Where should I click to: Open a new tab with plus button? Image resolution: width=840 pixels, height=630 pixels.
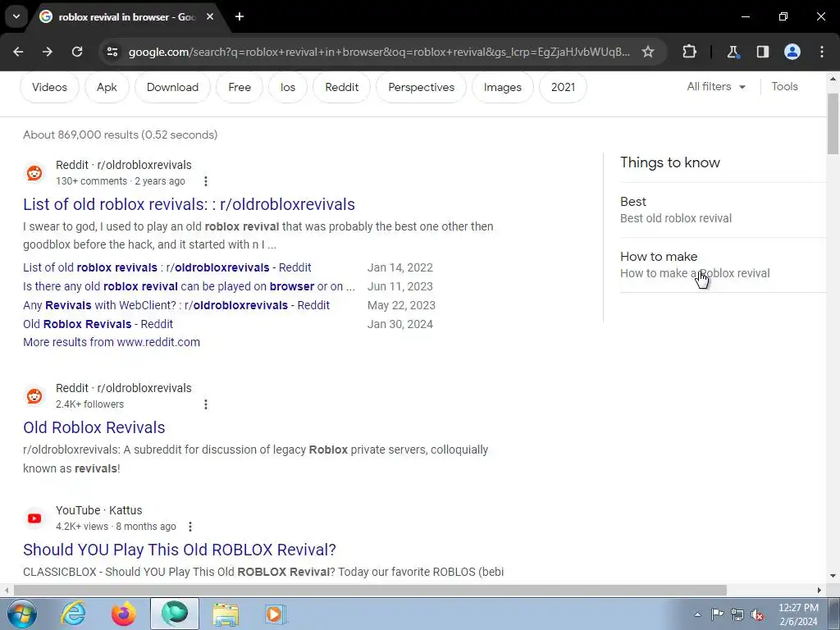pos(240,16)
